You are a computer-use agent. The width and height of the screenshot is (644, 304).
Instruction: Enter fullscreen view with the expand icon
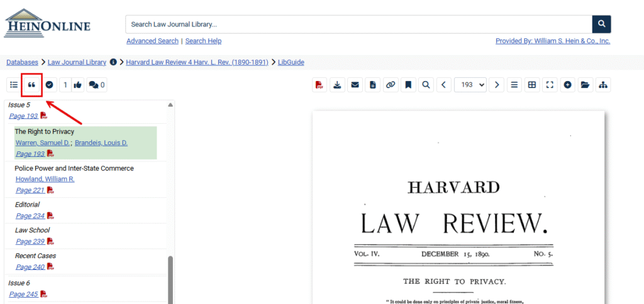[550, 85]
